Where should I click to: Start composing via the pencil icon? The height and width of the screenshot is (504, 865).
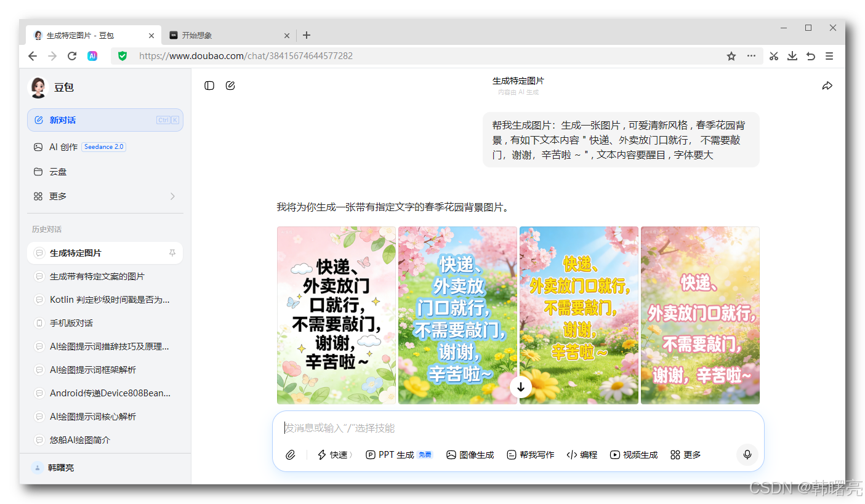(x=230, y=86)
